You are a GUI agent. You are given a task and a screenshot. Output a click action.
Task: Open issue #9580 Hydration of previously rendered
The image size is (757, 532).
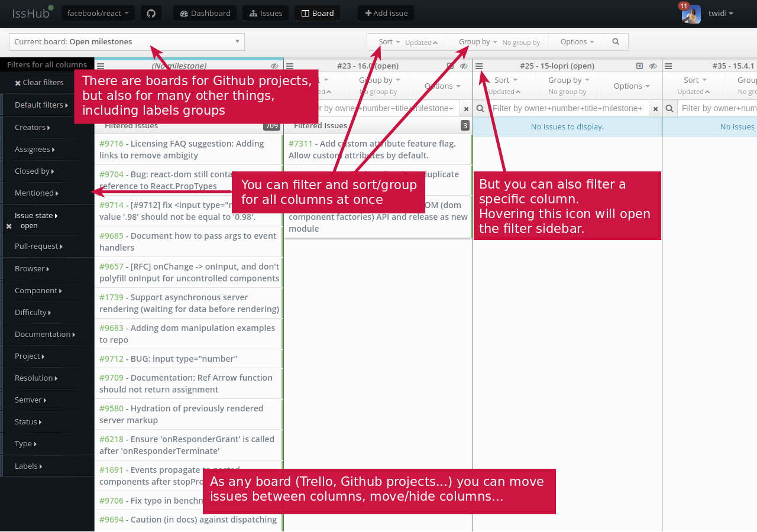point(188,414)
